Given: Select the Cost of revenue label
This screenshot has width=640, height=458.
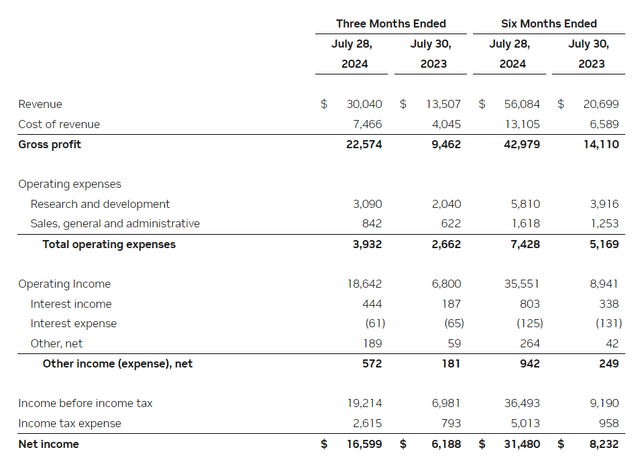Looking at the screenshot, I should tap(59, 124).
